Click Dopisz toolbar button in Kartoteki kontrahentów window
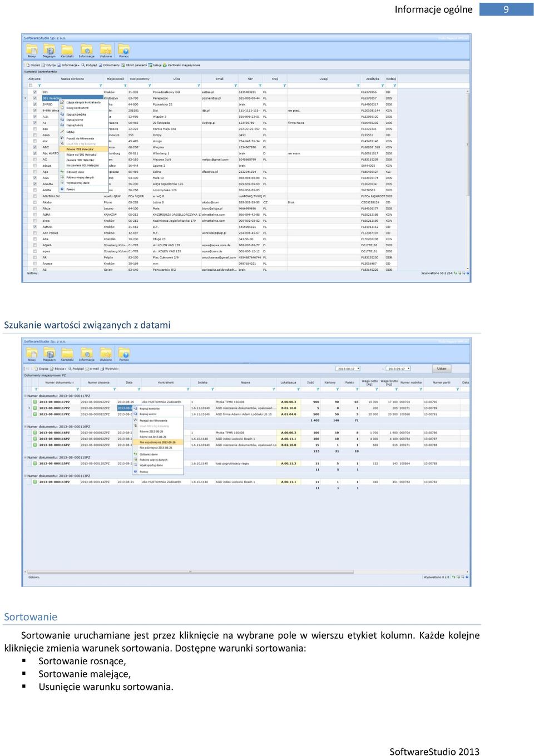Viewport: 534px width, 756px height. click(x=33, y=65)
